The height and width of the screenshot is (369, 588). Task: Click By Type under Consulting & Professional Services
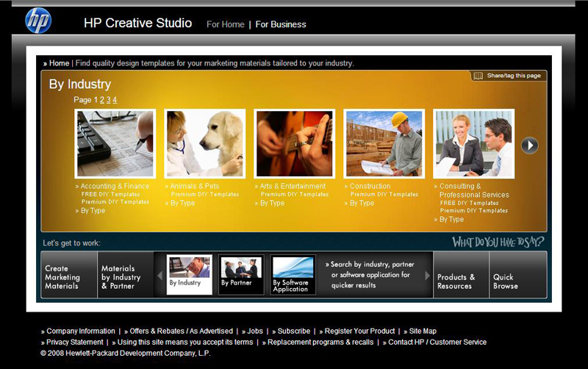pos(451,219)
